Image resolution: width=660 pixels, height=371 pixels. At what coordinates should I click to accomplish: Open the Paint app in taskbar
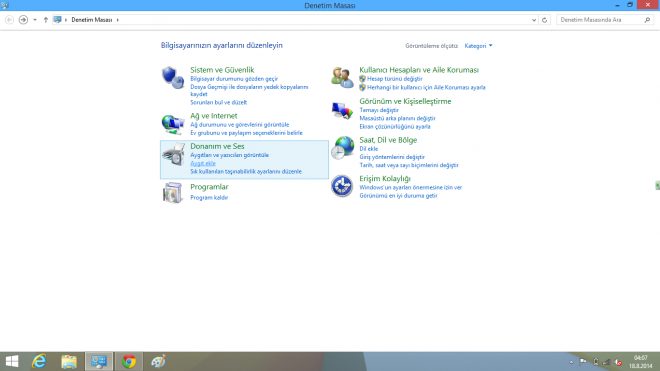(x=158, y=361)
